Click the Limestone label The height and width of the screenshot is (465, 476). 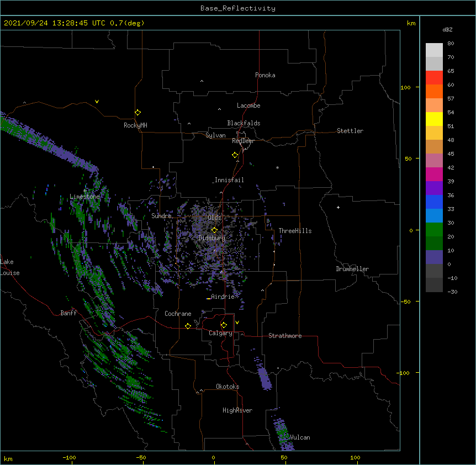point(84,197)
